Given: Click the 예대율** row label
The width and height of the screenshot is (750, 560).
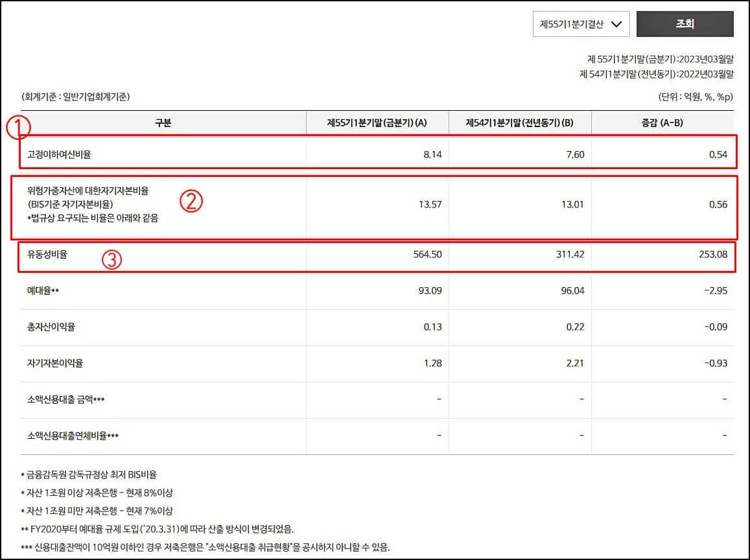Looking at the screenshot, I should pyautogui.click(x=43, y=291).
